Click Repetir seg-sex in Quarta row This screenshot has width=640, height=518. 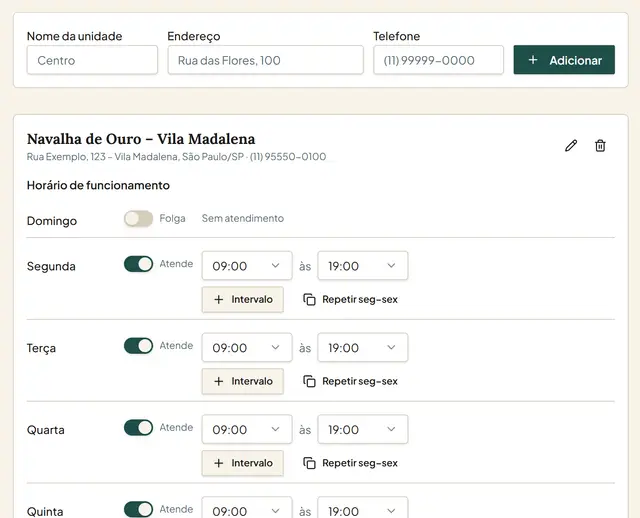(350, 463)
